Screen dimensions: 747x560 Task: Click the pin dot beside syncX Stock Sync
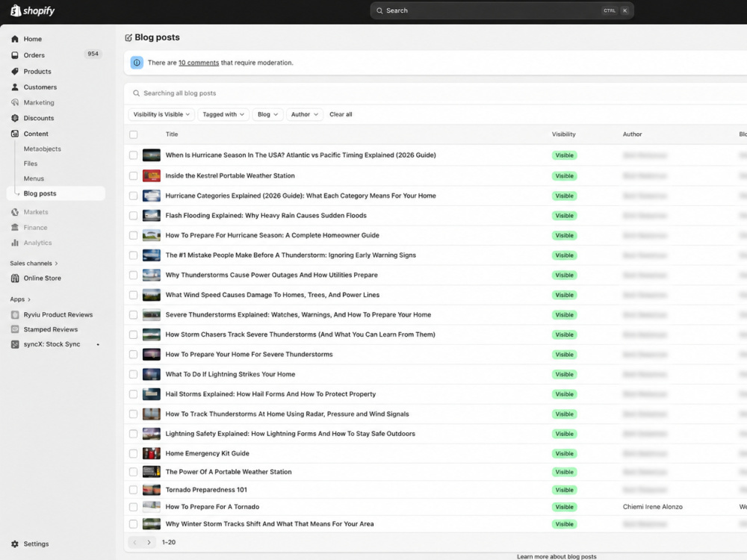tap(98, 344)
